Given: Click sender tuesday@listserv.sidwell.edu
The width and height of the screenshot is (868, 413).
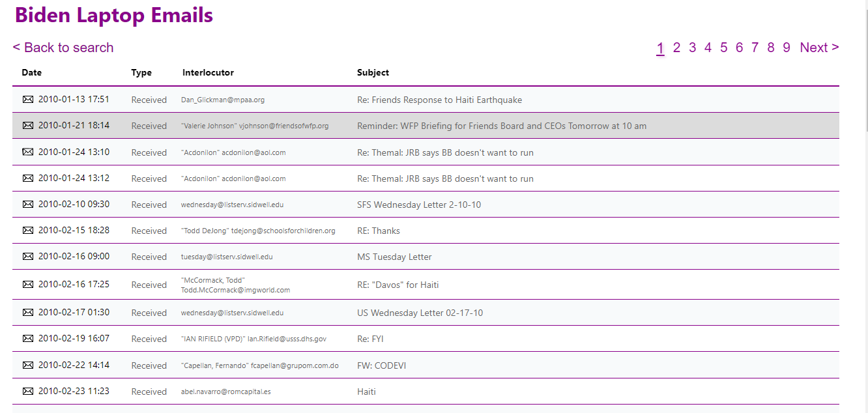Looking at the screenshot, I should click(x=227, y=257).
